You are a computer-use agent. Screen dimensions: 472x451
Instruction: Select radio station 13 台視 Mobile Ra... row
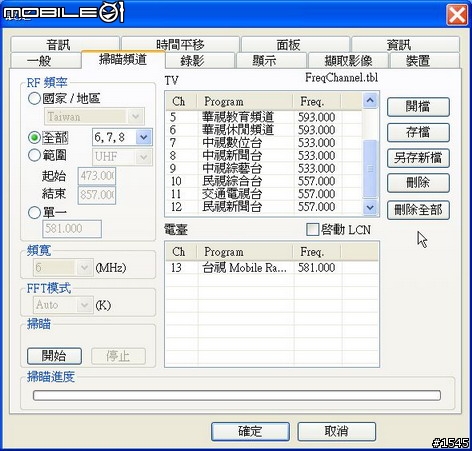pyautogui.click(x=272, y=268)
